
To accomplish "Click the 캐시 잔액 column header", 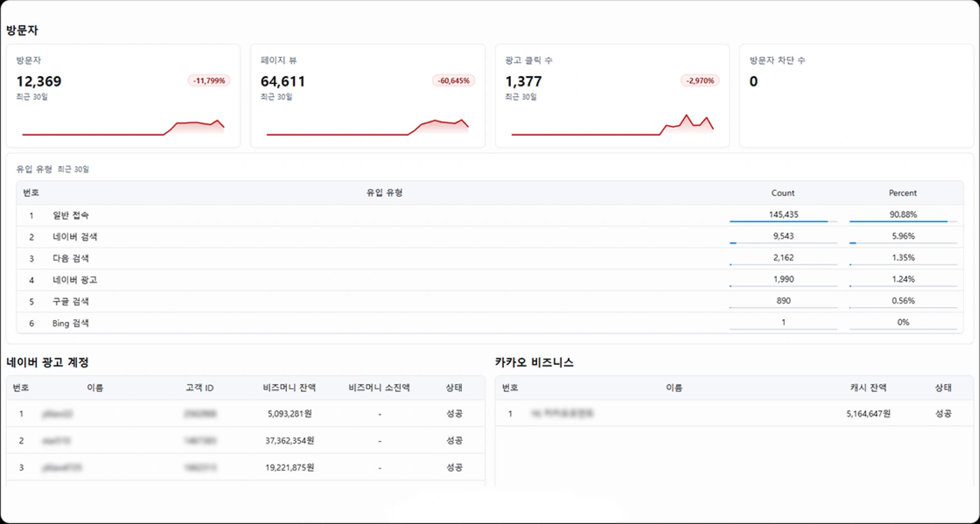I will (x=868, y=388).
